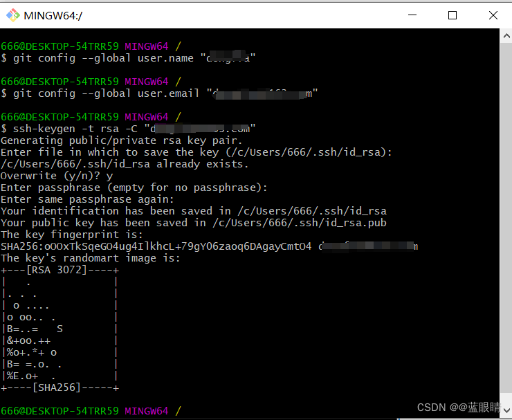Click the Git Bash icon in title bar
The height and width of the screenshot is (420, 512).
13,15
